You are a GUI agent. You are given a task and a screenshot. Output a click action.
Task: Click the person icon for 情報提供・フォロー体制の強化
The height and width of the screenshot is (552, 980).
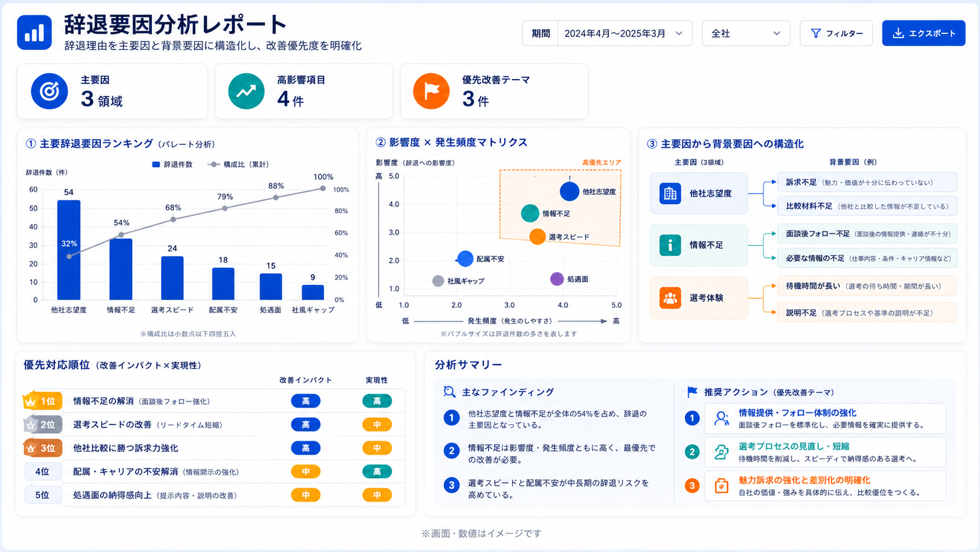[722, 418]
